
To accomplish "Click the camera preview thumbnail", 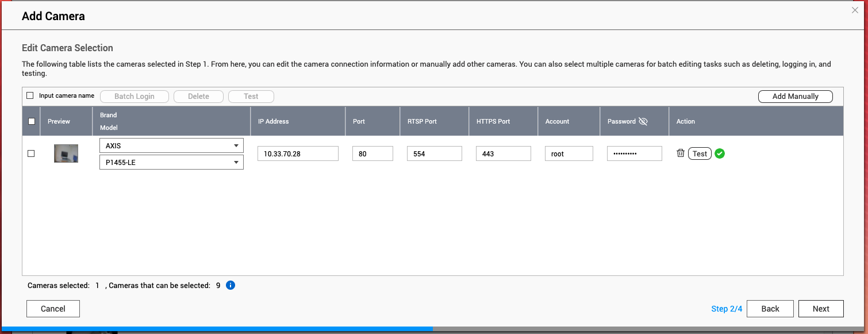I will 66,153.
